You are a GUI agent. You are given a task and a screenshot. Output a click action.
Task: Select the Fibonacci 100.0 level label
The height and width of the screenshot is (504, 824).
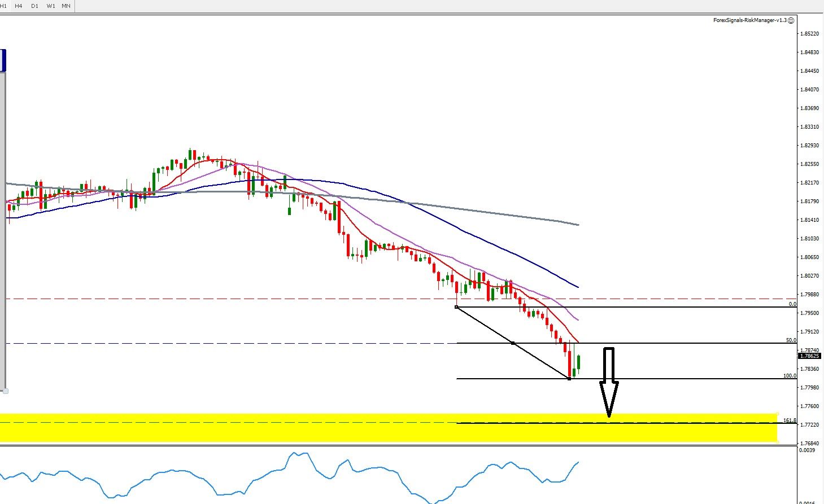(790, 376)
